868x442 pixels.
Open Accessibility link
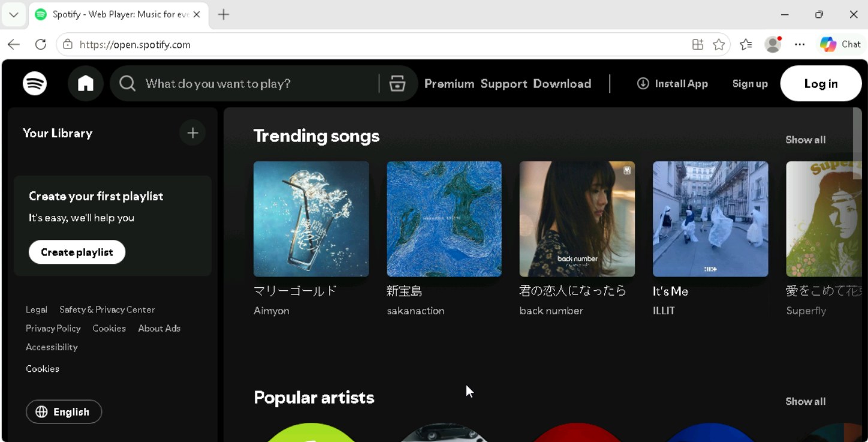click(52, 347)
